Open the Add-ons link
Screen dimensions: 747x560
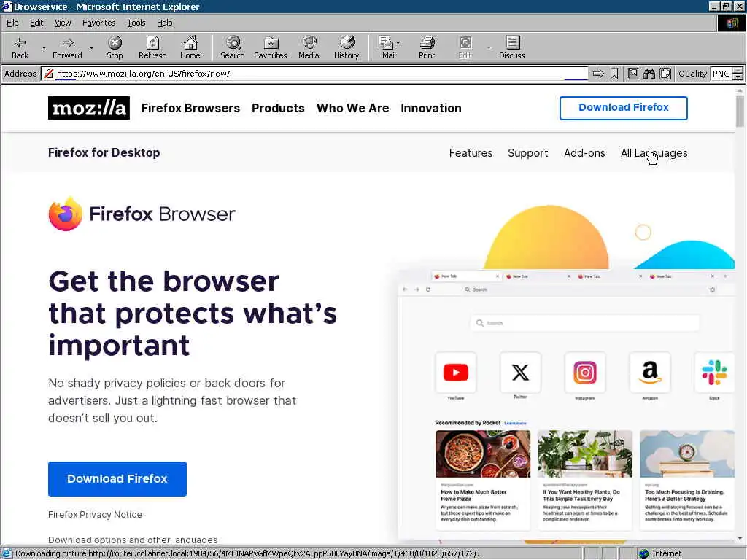point(584,153)
